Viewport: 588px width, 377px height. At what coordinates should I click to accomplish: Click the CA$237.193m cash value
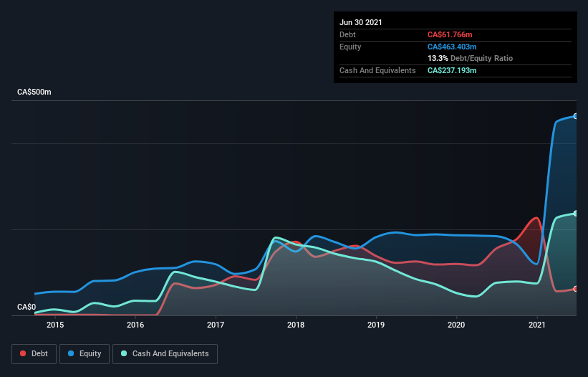point(452,70)
